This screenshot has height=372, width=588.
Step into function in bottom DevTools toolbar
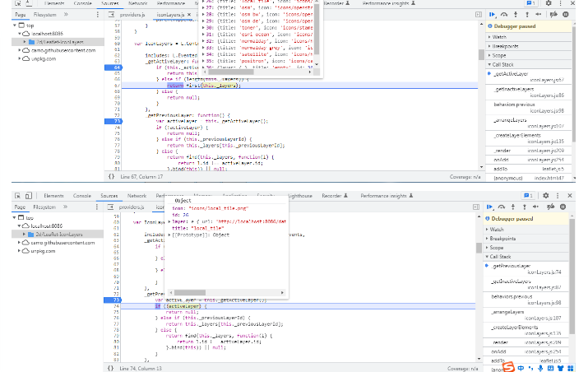click(513, 207)
